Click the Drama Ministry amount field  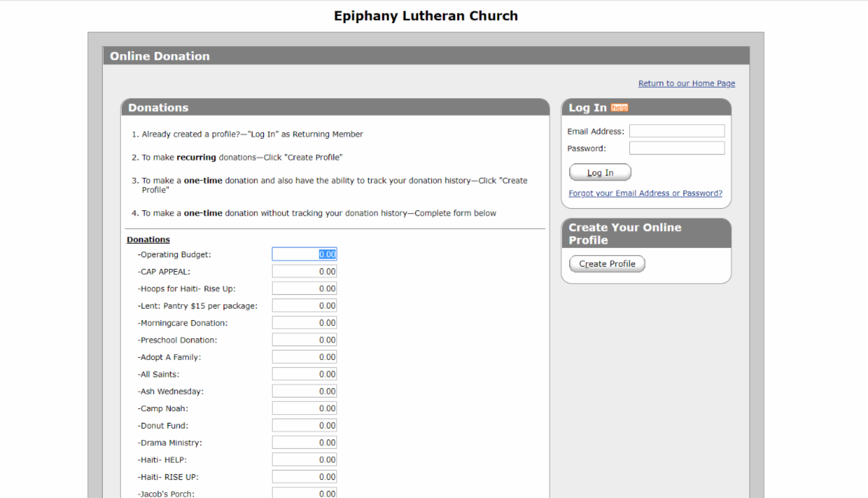click(x=305, y=442)
